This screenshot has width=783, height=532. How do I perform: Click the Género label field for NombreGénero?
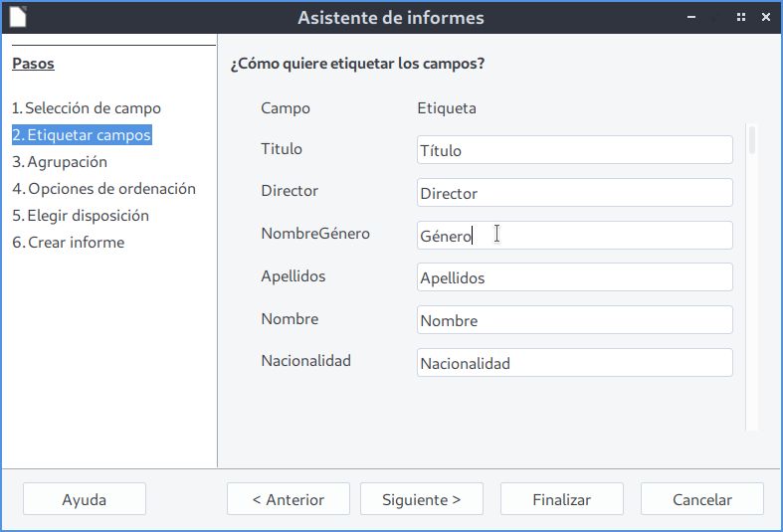pos(574,236)
